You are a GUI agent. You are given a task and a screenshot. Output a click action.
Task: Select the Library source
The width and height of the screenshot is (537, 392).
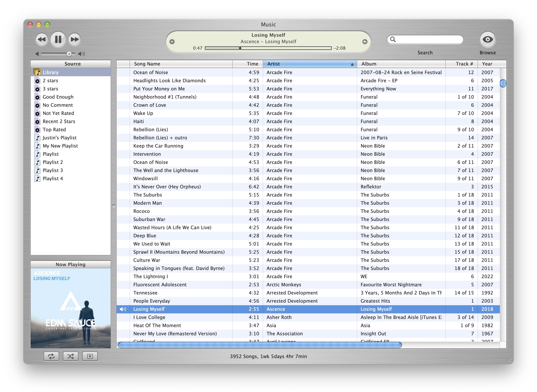tap(50, 72)
